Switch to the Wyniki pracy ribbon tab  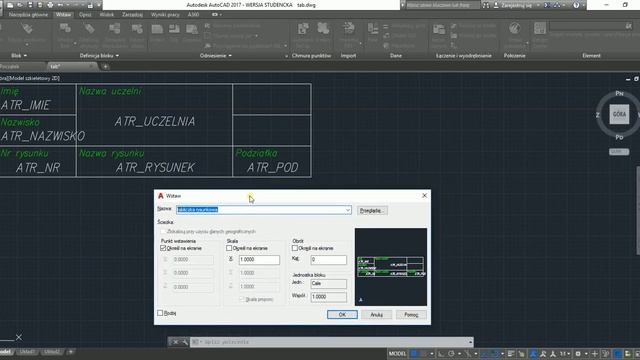click(165, 14)
